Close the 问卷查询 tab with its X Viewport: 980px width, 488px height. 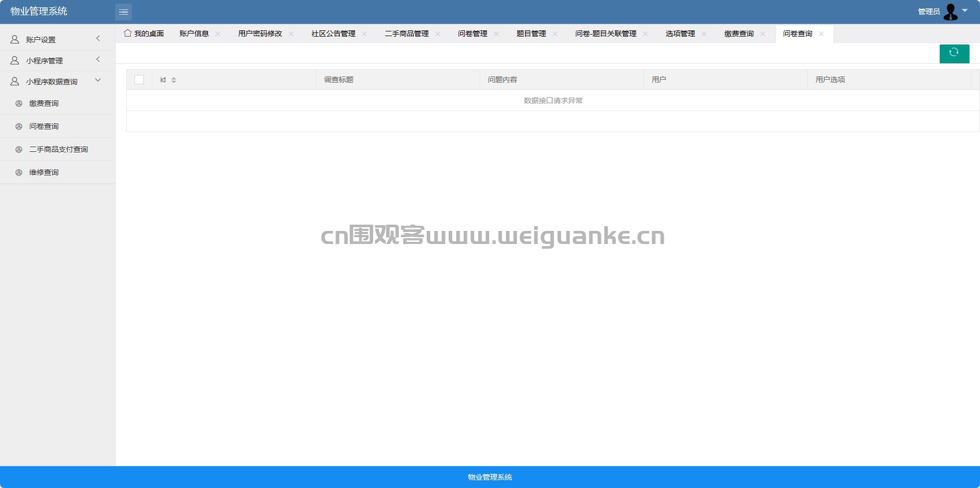(x=821, y=34)
